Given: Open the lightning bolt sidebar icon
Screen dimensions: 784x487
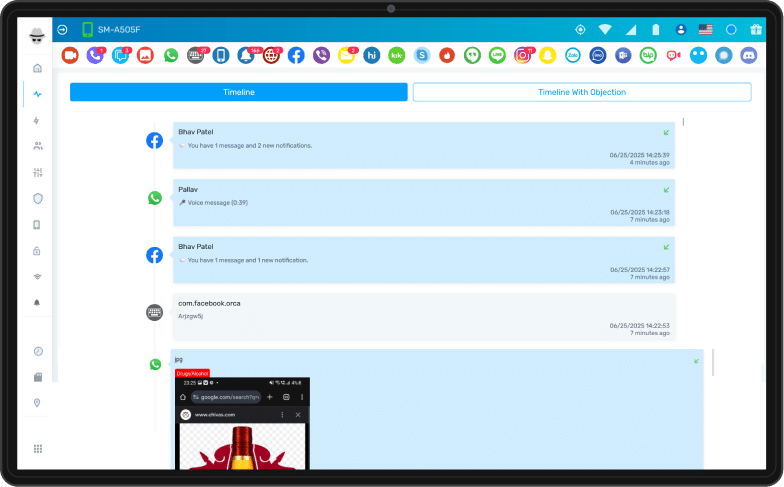Looking at the screenshot, I should click(36, 120).
